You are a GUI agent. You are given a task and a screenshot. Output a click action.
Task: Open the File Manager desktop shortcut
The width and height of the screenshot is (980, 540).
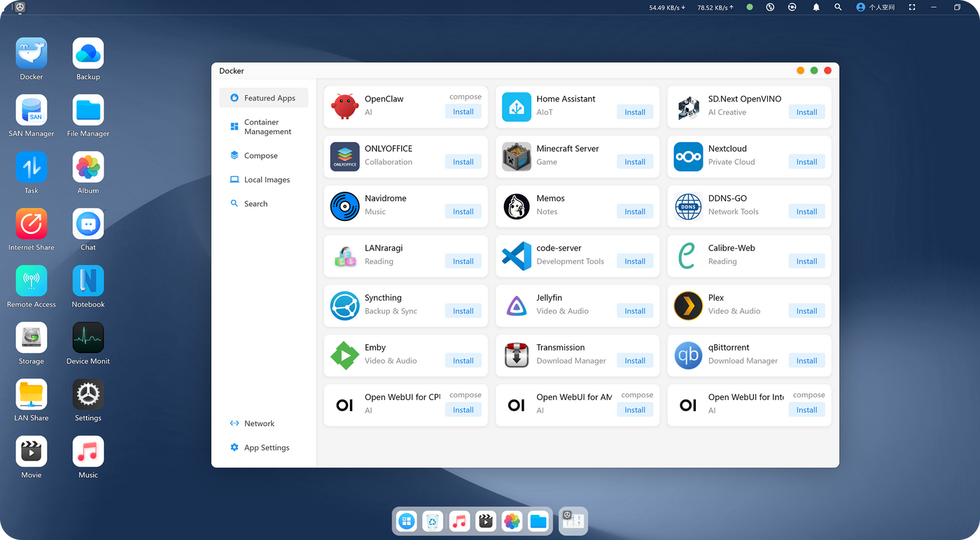coord(88,110)
